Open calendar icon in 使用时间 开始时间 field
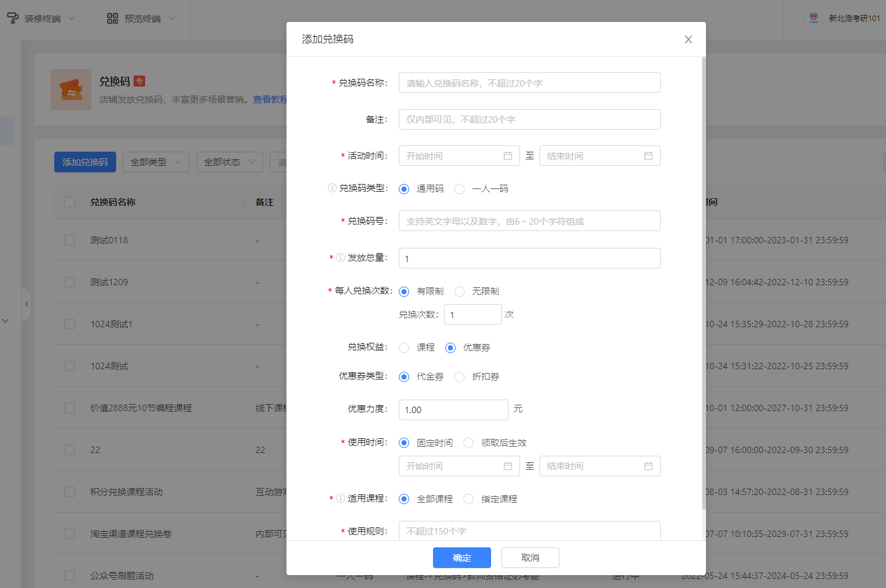886x588 pixels. tap(508, 466)
